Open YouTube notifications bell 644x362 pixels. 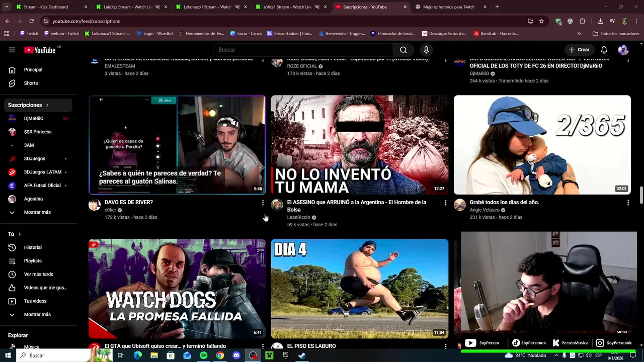tap(604, 50)
